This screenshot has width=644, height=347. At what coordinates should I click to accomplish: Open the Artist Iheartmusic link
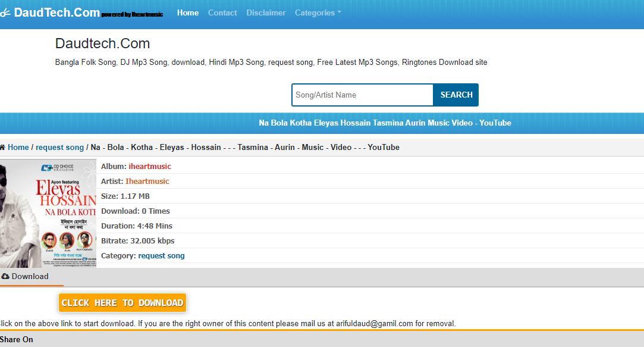147,181
